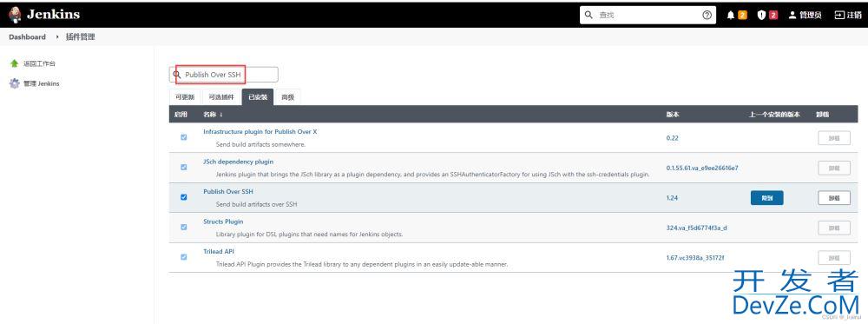The image size is (868, 324).
Task: Disable the Publish Over SSH plugin checkbox
Action: pos(184,197)
